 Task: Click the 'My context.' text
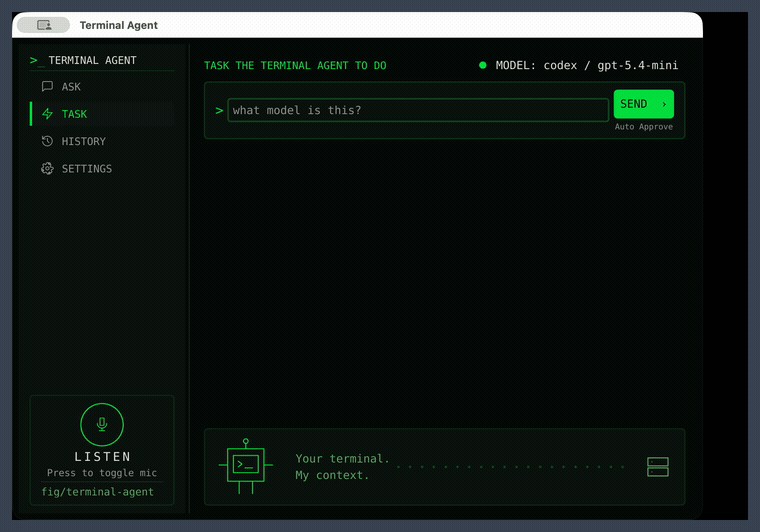[x=332, y=475]
